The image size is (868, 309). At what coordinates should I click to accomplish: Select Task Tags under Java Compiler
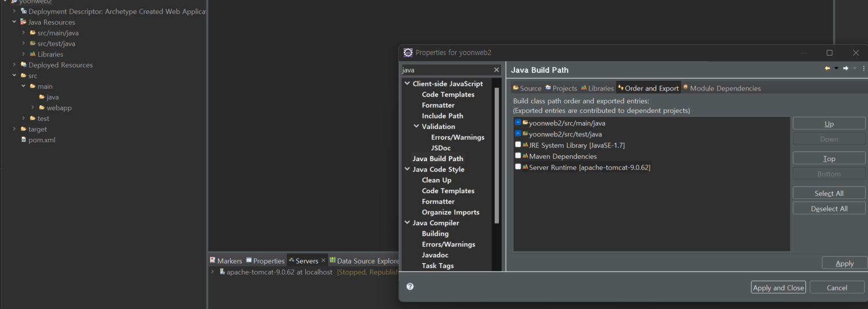click(438, 265)
